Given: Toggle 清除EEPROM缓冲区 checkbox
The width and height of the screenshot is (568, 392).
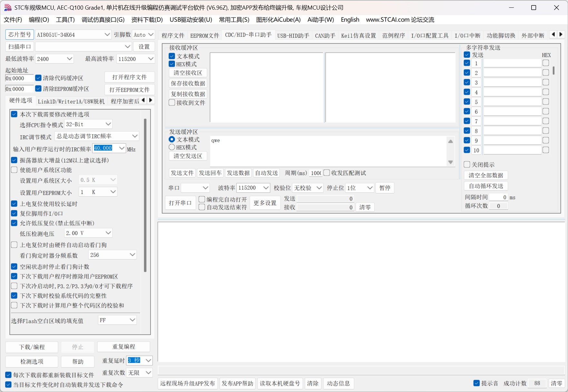Looking at the screenshot, I should (38, 88).
